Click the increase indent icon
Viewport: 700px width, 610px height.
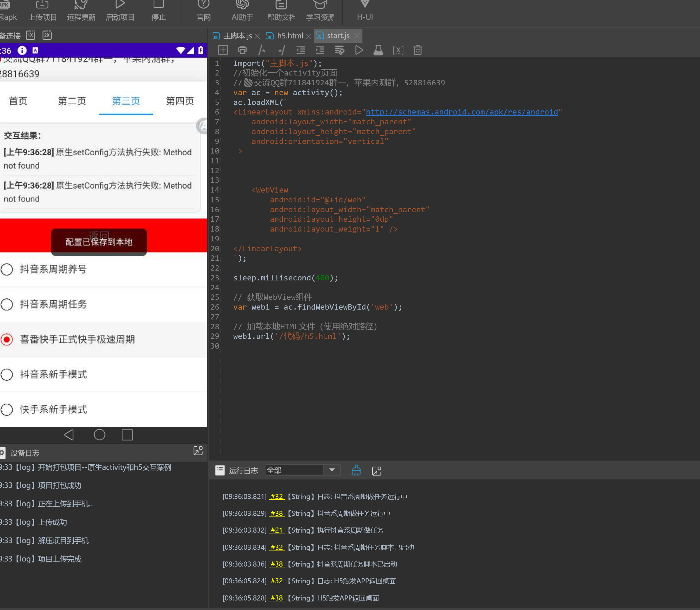click(320, 50)
